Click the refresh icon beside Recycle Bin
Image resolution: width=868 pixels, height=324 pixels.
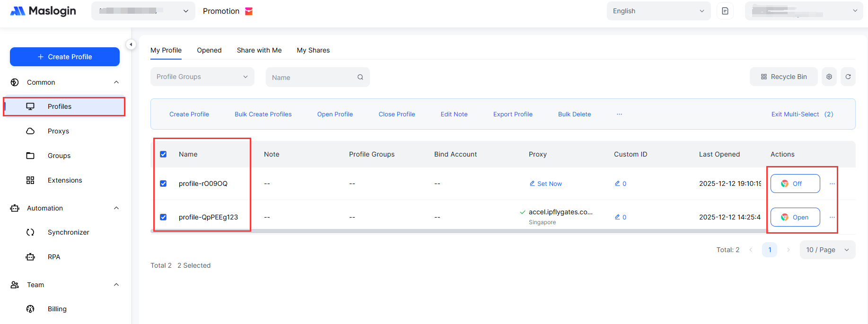(x=848, y=77)
